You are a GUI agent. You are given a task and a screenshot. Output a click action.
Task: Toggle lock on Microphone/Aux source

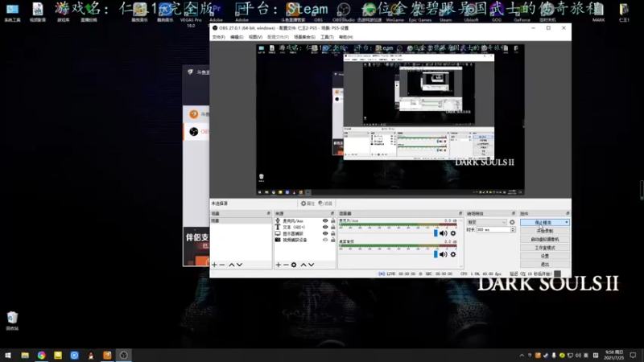click(332, 220)
